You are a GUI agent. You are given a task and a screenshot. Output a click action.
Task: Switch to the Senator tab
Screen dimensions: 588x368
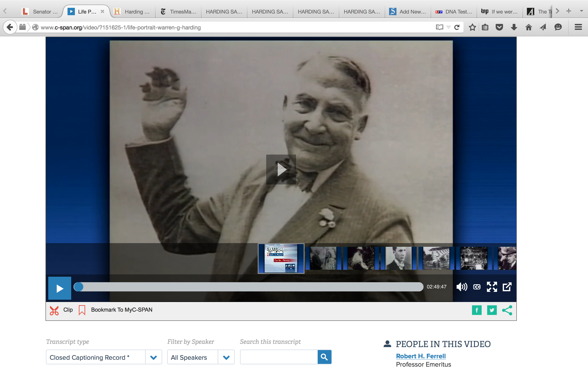(40, 11)
